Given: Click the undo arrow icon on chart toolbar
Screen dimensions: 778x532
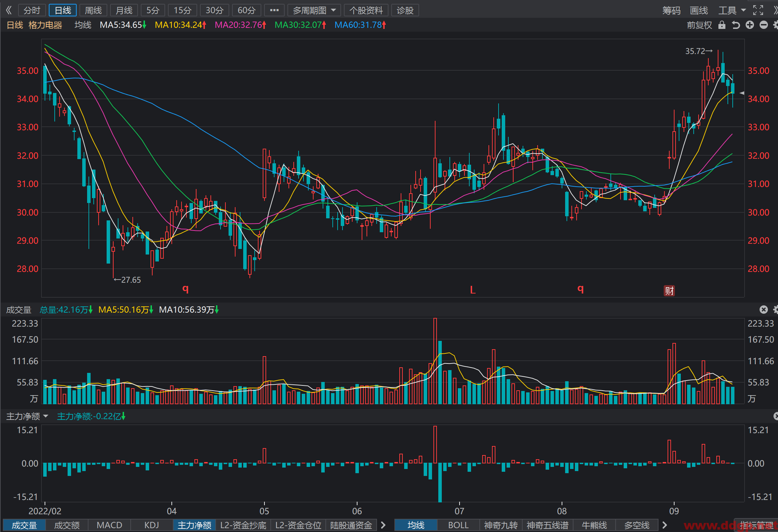Looking at the screenshot, I should pos(736,25).
